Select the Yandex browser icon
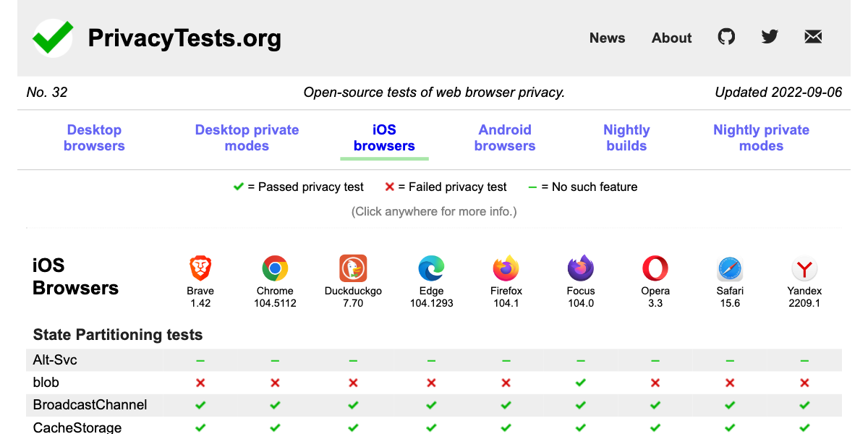 tap(804, 267)
